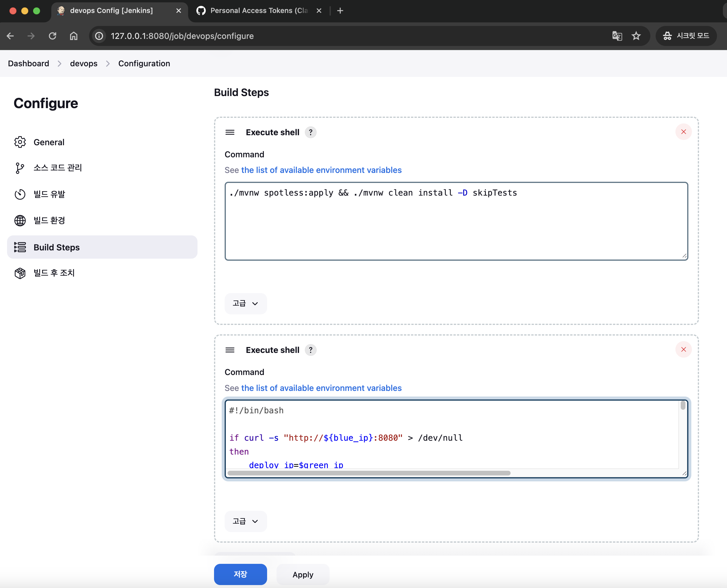Open environment variables link in first step
Image resolution: width=727 pixels, height=588 pixels.
click(321, 170)
